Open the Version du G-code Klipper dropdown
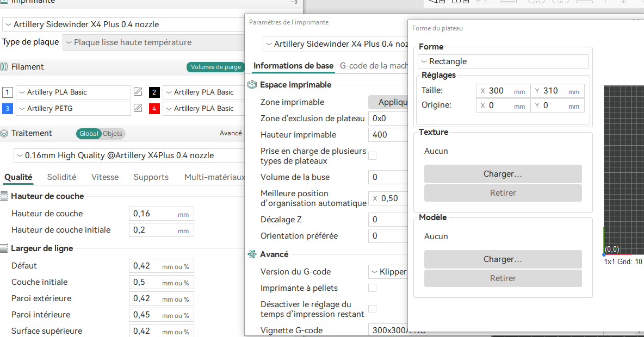644x337 pixels. tap(388, 272)
